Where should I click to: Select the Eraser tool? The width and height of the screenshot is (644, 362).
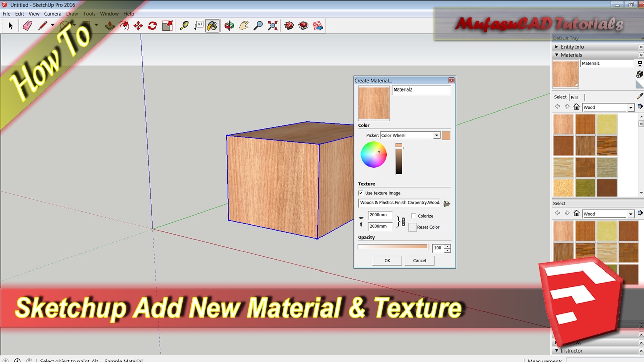pos(27,26)
